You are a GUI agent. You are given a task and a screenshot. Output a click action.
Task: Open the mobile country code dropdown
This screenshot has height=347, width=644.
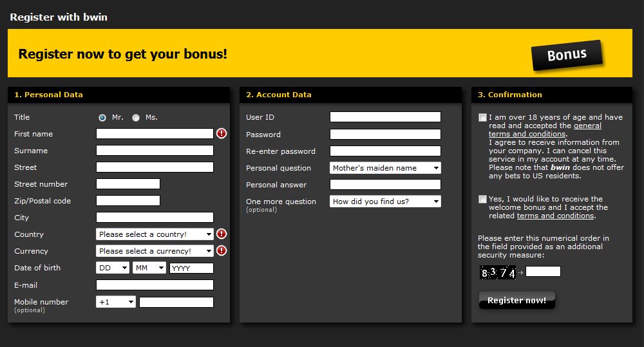click(x=116, y=302)
